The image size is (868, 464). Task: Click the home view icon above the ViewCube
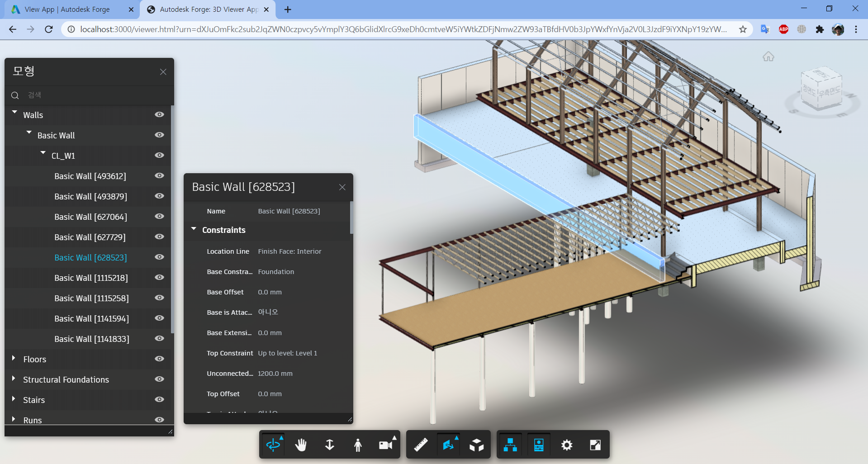[x=768, y=56]
